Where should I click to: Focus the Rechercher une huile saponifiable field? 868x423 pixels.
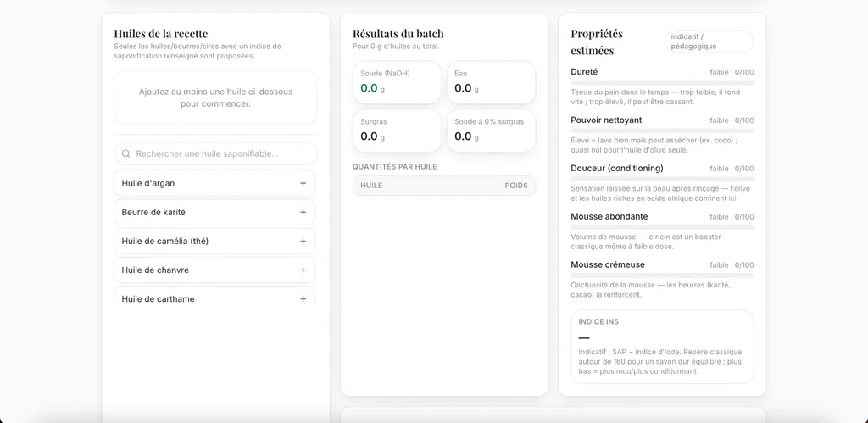[x=216, y=154]
